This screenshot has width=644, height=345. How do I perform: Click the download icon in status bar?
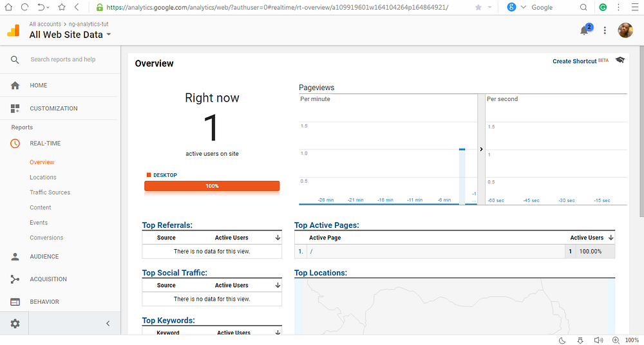pyautogui.click(x=580, y=340)
